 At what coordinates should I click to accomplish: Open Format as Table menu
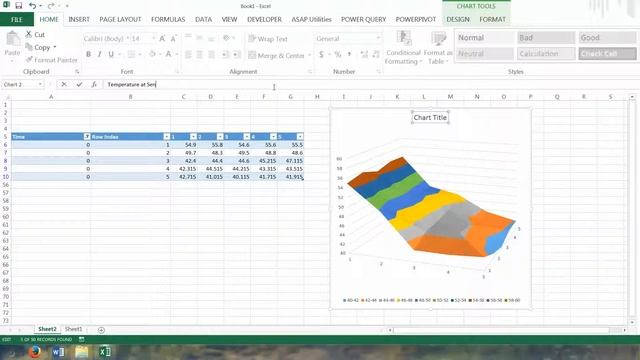pyautogui.click(x=438, y=48)
